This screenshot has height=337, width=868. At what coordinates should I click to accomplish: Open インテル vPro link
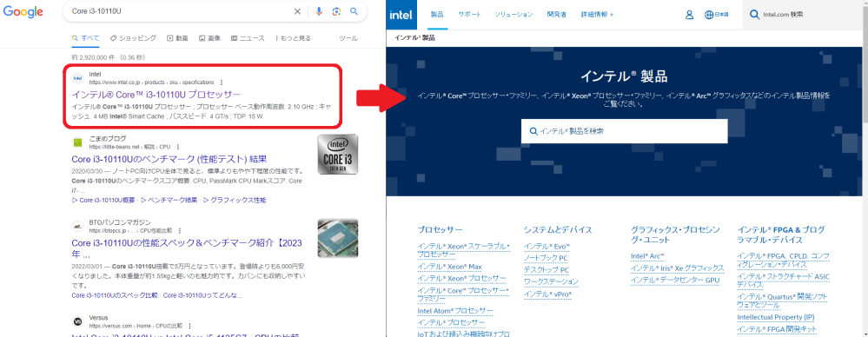[x=547, y=294]
